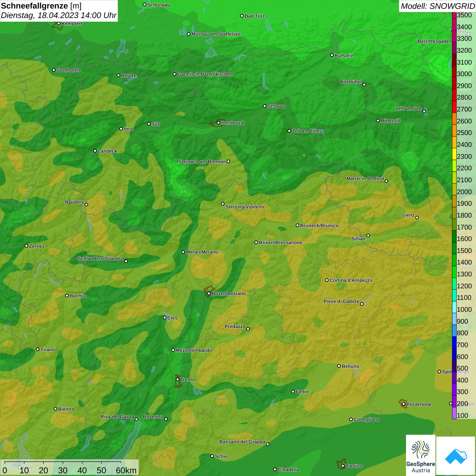
Task: Click the Steinach am Brenner label
Action: [202, 161]
